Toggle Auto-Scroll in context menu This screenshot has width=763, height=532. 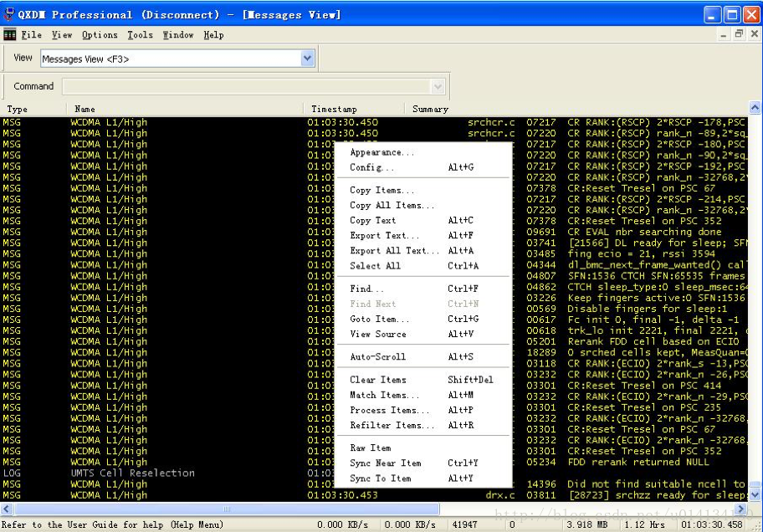click(x=423, y=357)
